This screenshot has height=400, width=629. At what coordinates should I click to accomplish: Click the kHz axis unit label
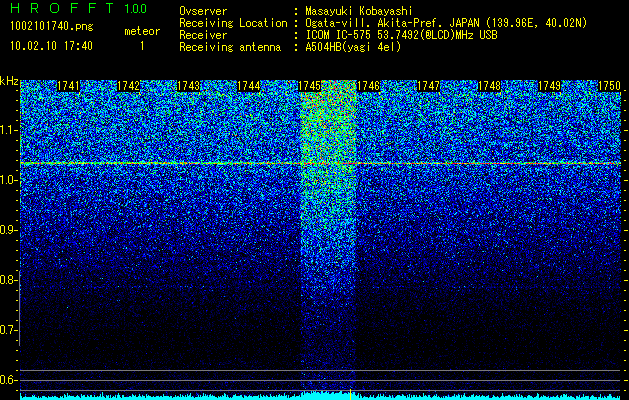click(9, 81)
